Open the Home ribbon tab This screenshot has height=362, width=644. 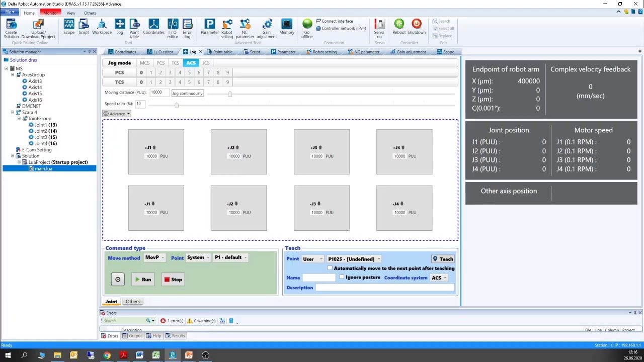[29, 13]
